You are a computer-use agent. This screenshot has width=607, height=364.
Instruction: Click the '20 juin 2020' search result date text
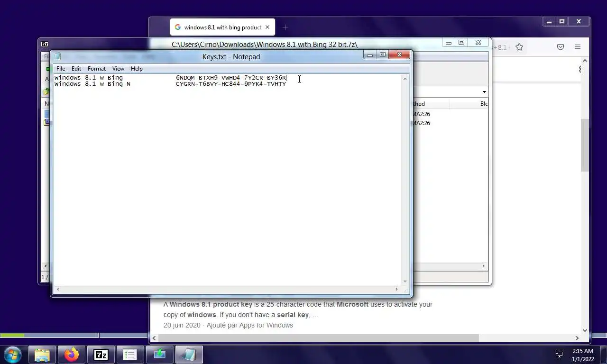tap(181, 325)
